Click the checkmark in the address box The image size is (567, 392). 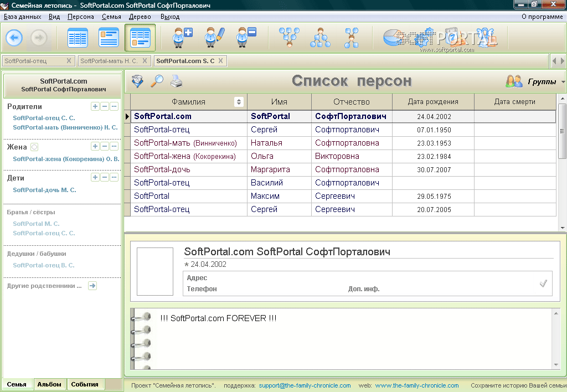543,283
